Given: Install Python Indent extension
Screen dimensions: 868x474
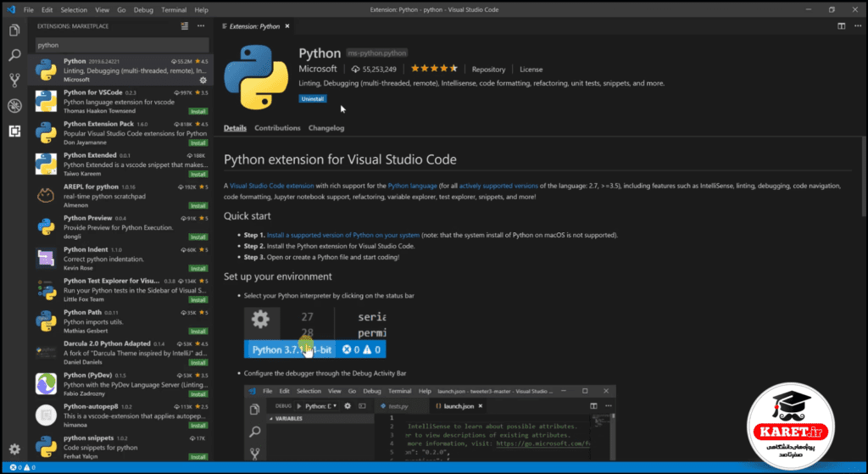Looking at the screenshot, I should click(198, 269).
